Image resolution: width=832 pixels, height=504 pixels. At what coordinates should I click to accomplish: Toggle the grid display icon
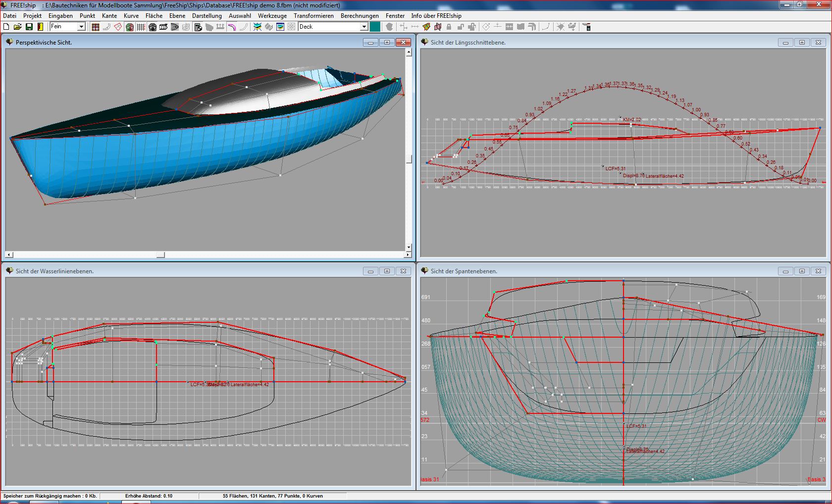point(141,27)
